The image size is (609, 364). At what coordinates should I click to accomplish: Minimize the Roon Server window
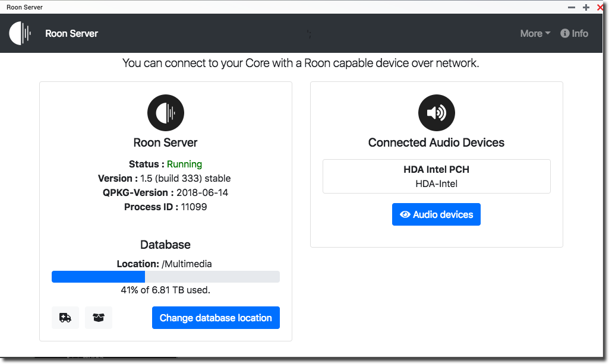point(572,7)
